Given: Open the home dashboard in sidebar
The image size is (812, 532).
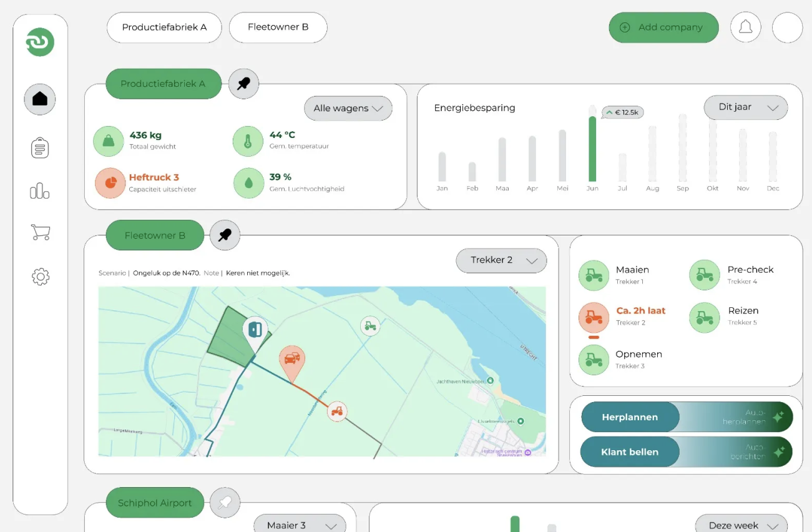Looking at the screenshot, I should click(40, 99).
